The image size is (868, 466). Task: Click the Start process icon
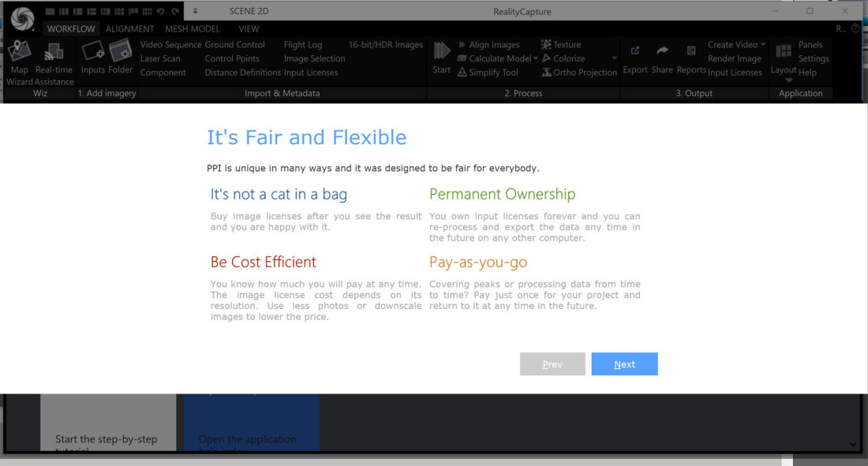pyautogui.click(x=441, y=58)
